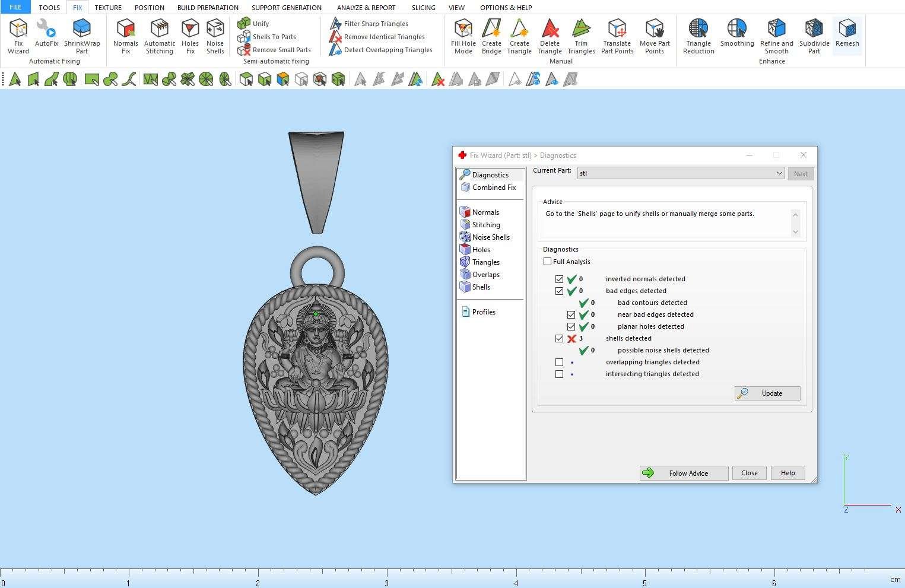Enable the Full Analysis checkbox
The height and width of the screenshot is (588, 905).
[x=548, y=262]
